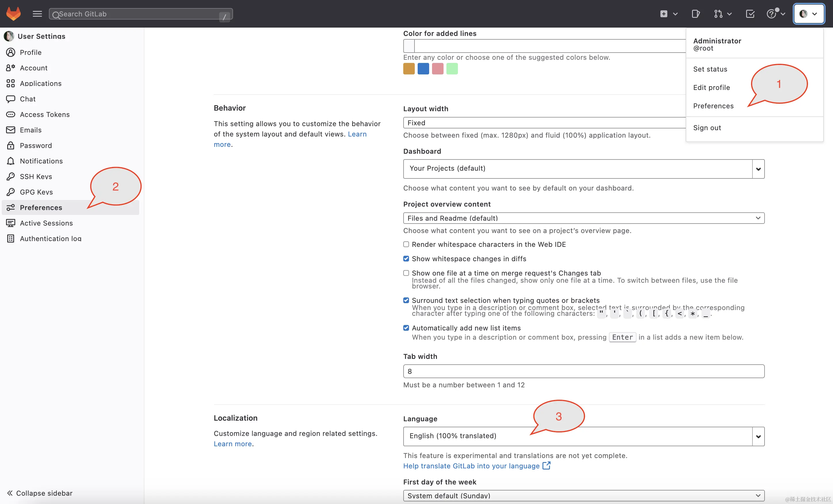This screenshot has width=833, height=504.
Task: Select Edit profile in user menu
Action: pyautogui.click(x=711, y=87)
